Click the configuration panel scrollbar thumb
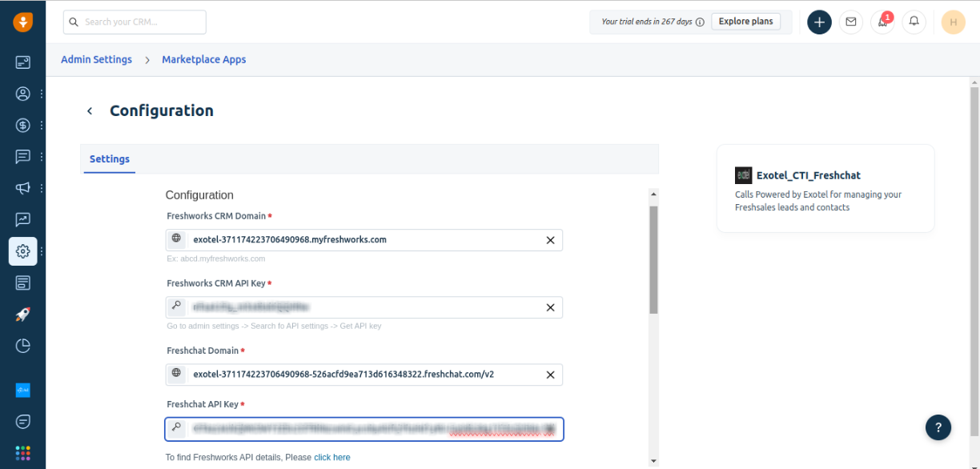 click(x=653, y=259)
